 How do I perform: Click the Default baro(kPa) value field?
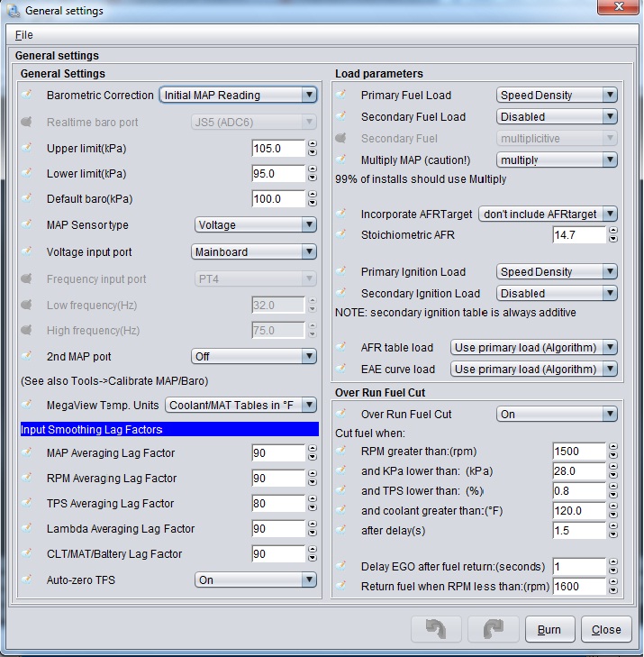coord(278,198)
